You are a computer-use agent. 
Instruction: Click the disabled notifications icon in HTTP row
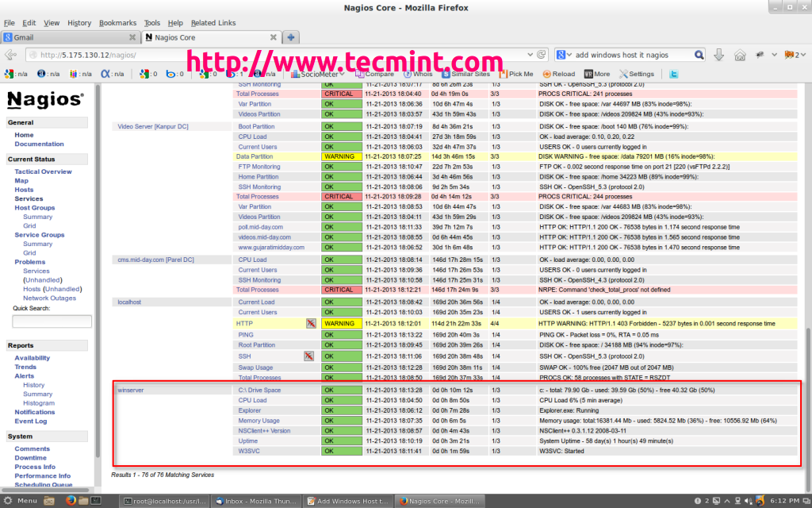[311, 324]
